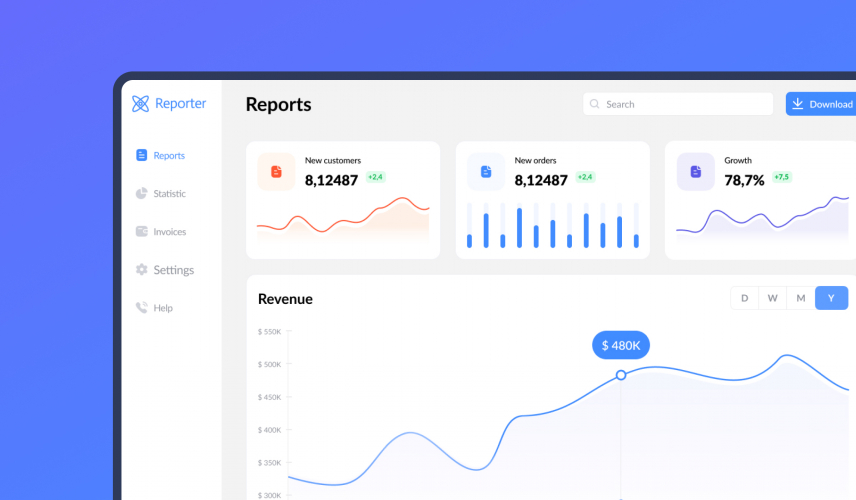Click the New customers card label
Image resolution: width=856 pixels, height=500 pixels.
coord(333,160)
